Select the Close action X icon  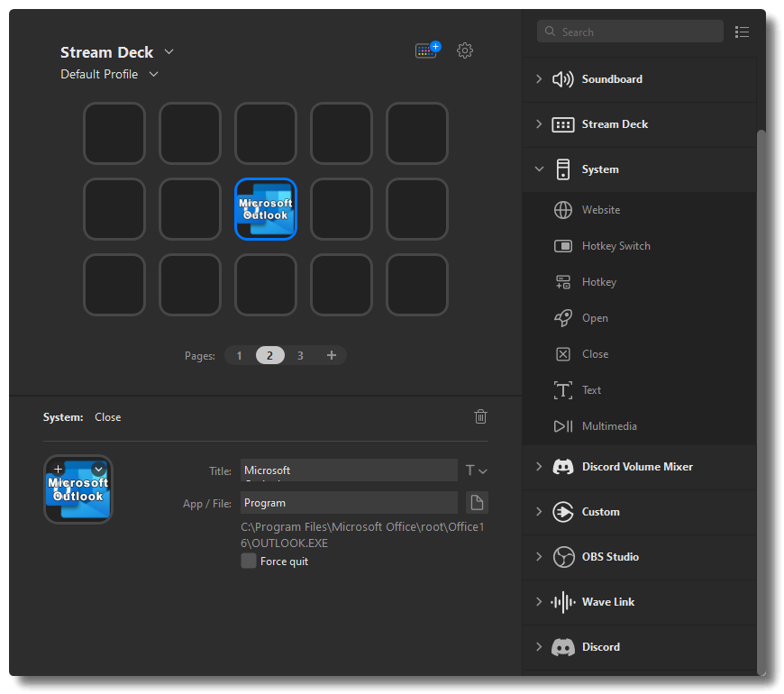(x=563, y=354)
